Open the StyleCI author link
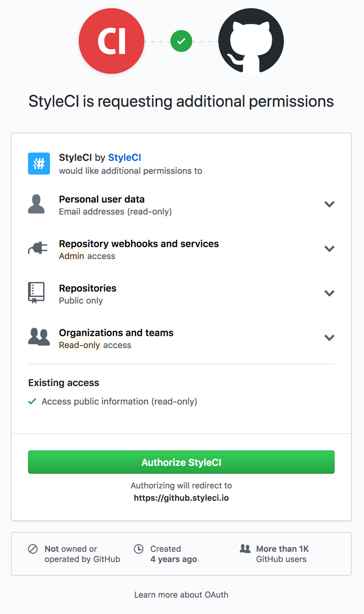364x614 pixels. [125, 158]
